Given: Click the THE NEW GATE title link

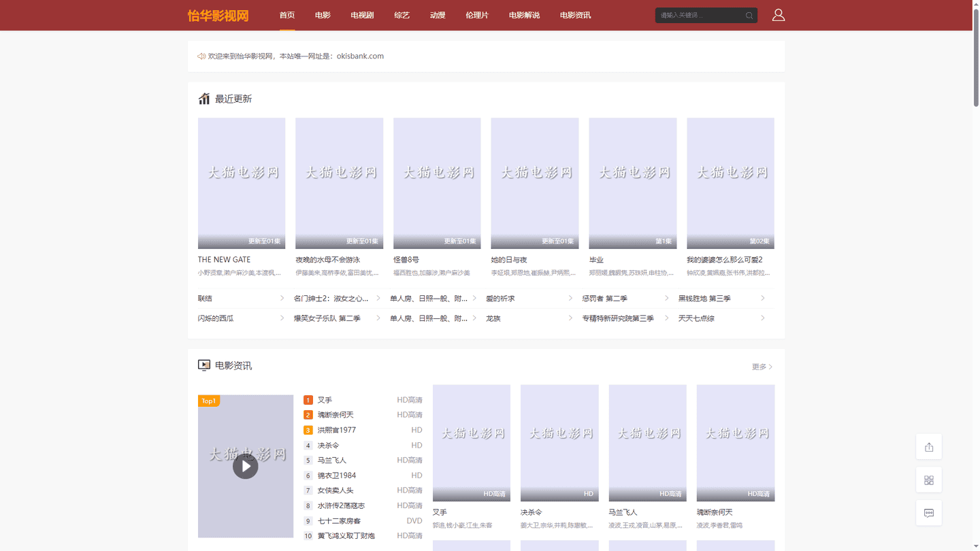Looking at the screenshot, I should click(x=224, y=260).
